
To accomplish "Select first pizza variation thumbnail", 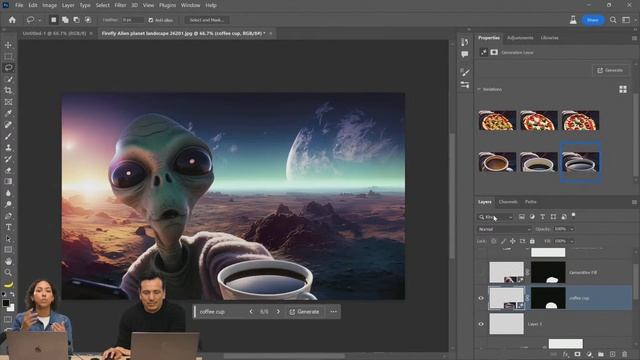I will click(x=497, y=121).
